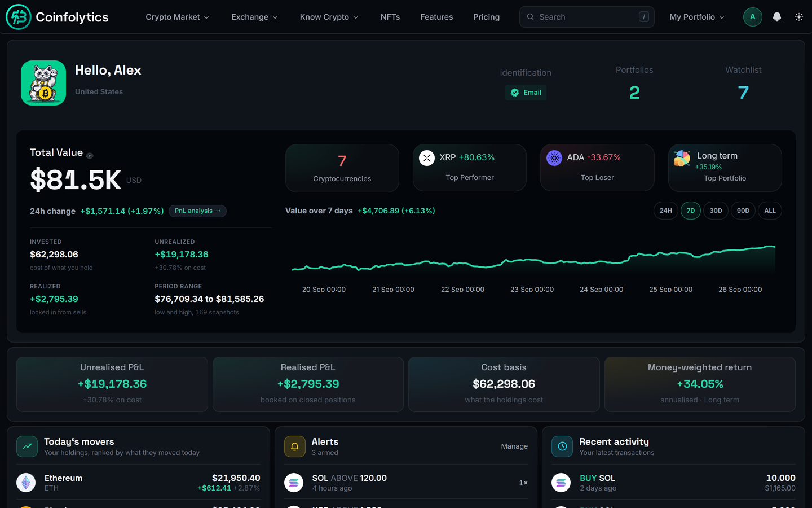Open the Watchlist count 7
The height and width of the screenshot is (508, 812).
pos(743,93)
